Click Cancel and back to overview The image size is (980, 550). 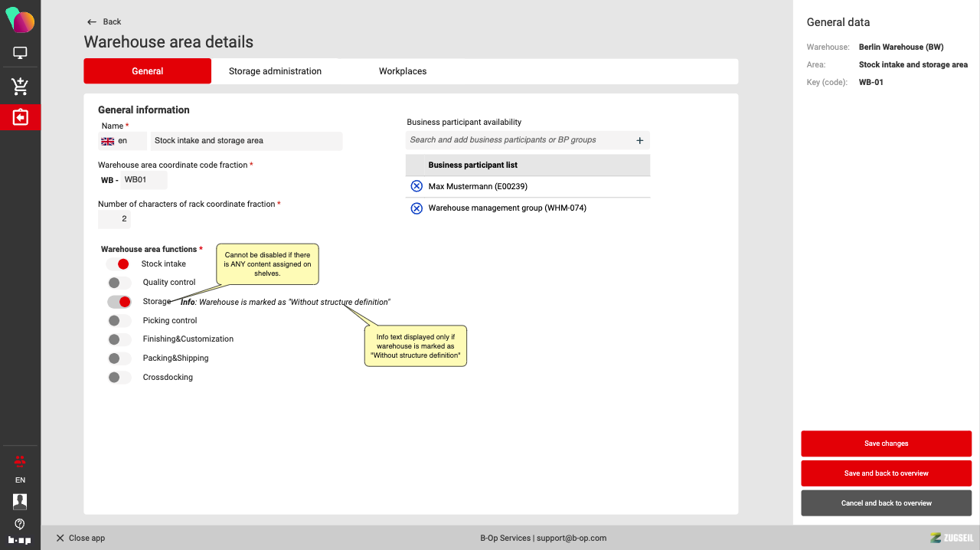[x=886, y=503]
